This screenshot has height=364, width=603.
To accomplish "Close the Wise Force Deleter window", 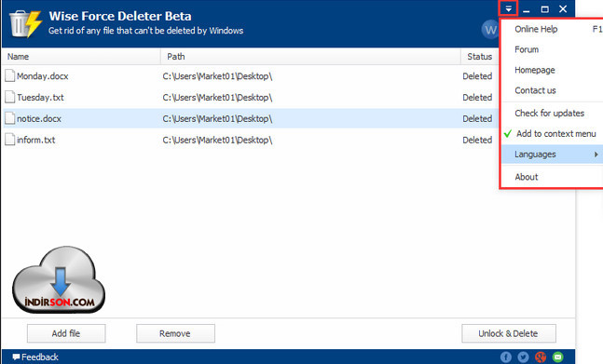I will [x=563, y=8].
